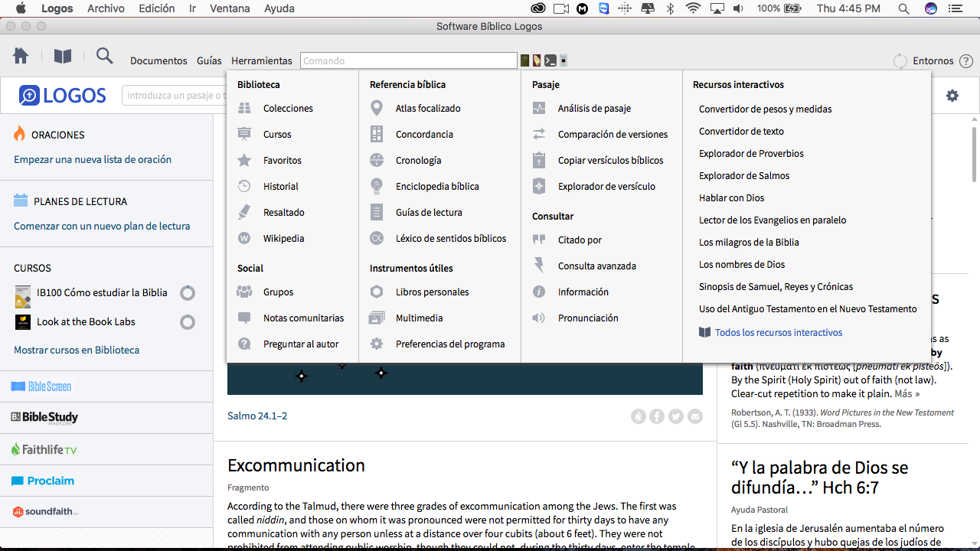Share Salmo 24.1–2 via email icon
This screenshot has height=551, width=980.
click(694, 416)
